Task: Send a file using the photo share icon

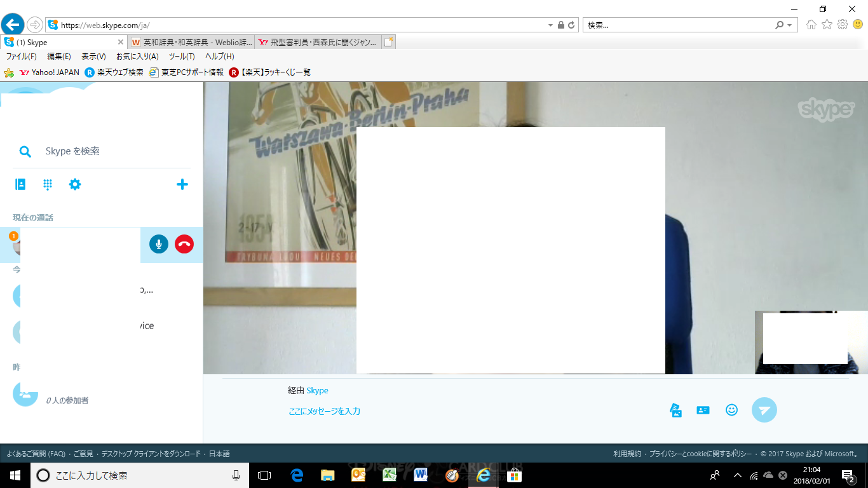Action: (x=676, y=410)
